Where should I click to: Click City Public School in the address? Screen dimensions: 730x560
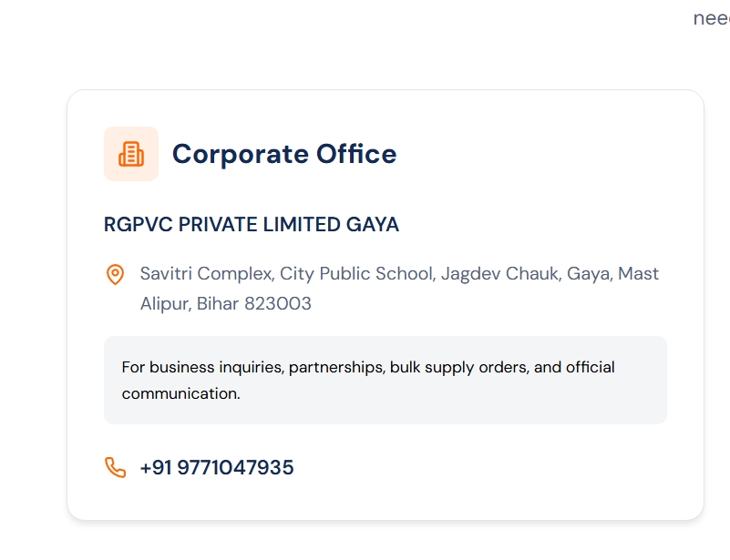[x=355, y=274]
